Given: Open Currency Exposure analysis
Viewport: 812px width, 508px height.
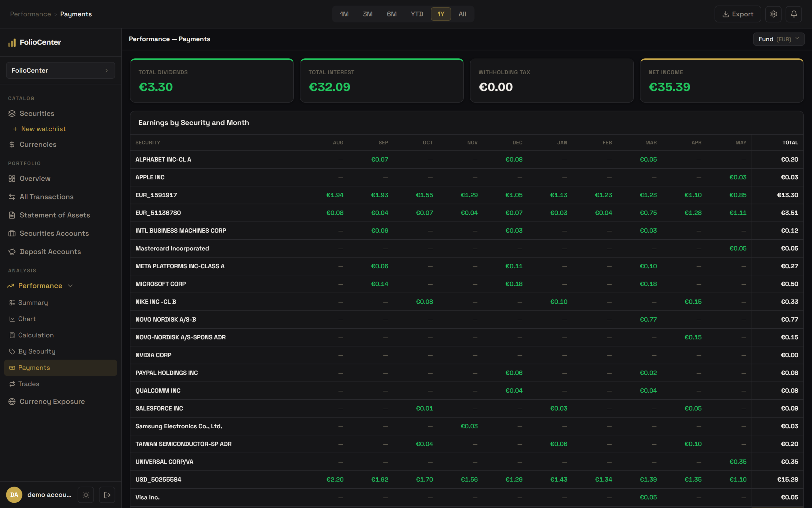Looking at the screenshot, I should click(52, 402).
